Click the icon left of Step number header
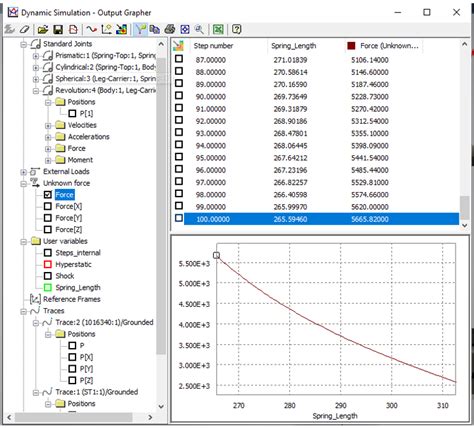474x428 pixels. (179, 46)
